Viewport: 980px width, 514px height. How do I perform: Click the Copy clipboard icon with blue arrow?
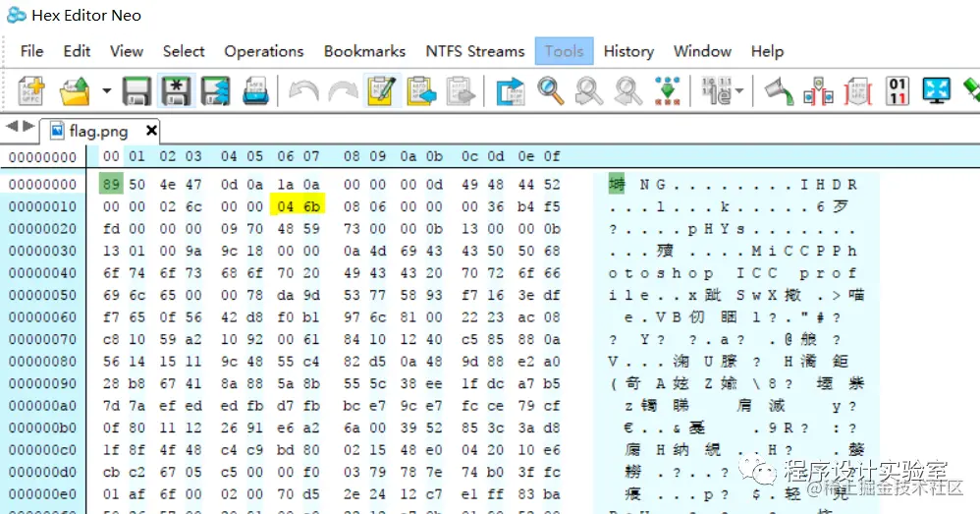(x=421, y=91)
